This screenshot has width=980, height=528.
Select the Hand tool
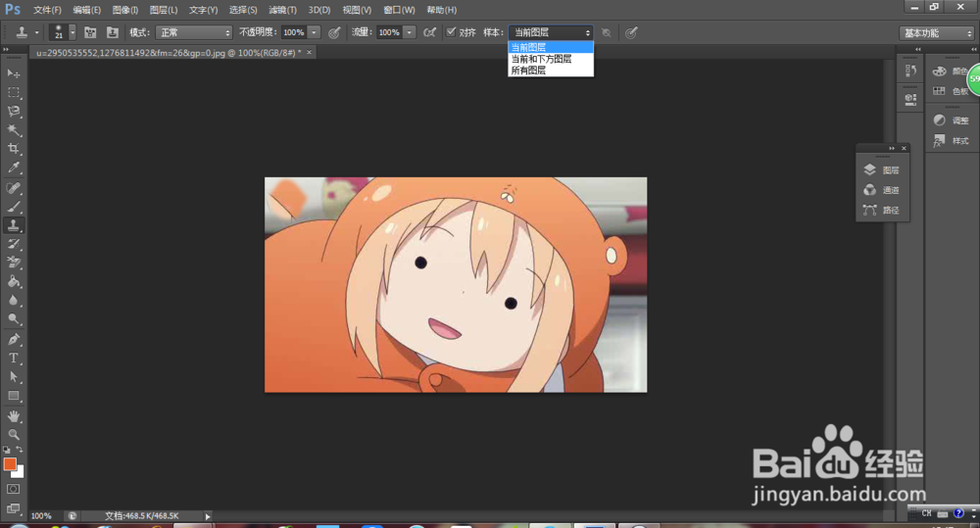(x=13, y=416)
